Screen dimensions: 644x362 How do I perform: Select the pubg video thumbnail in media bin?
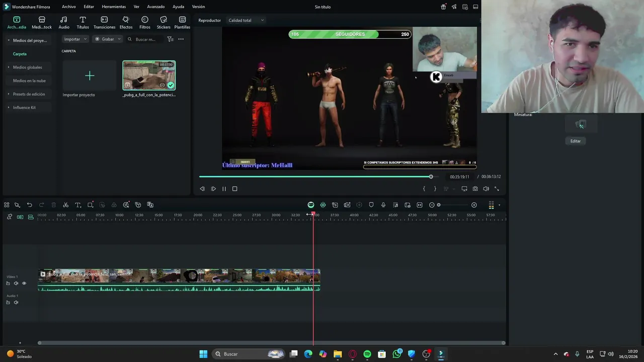(149, 75)
